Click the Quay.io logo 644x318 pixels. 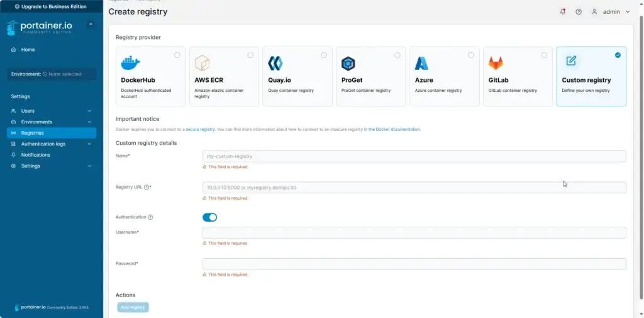[275, 64]
